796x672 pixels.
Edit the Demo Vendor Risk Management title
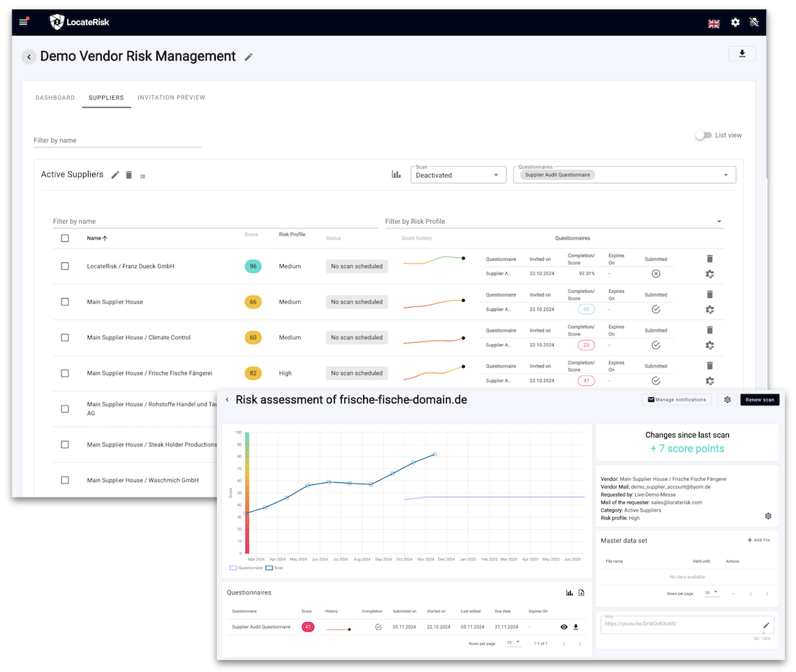point(249,57)
